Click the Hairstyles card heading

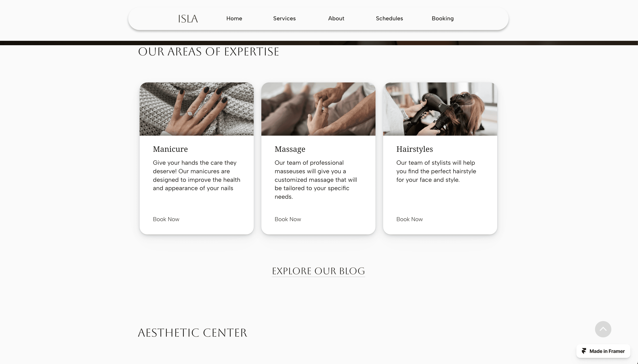pos(414,149)
